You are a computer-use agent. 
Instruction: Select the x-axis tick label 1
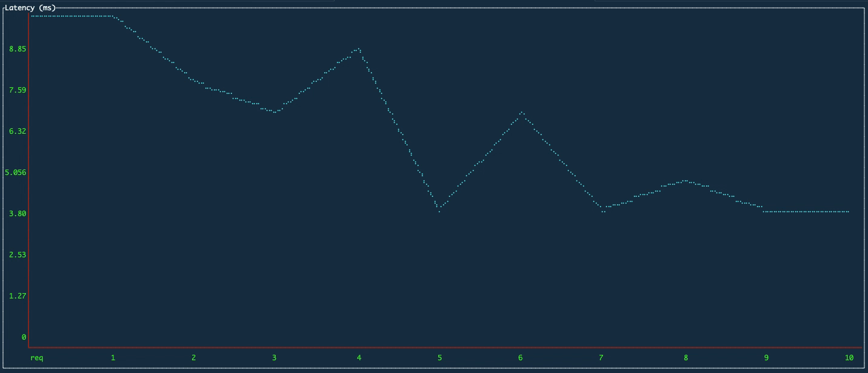pos(112,358)
